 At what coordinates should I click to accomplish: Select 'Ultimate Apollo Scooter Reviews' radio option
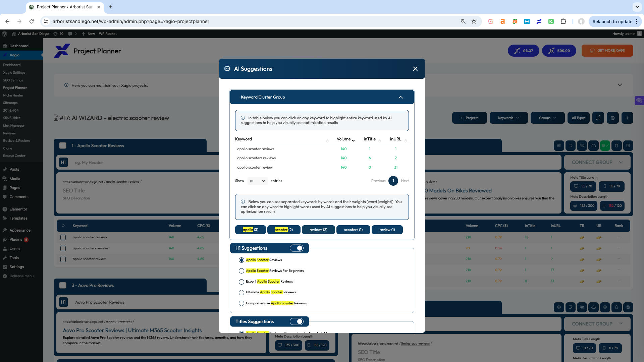pos(241,293)
